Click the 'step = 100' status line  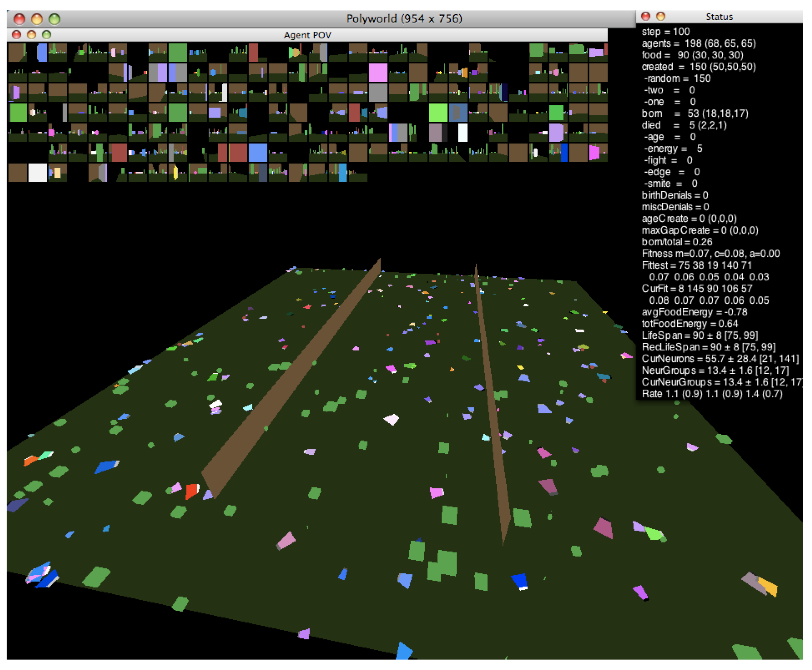pyautogui.click(x=666, y=32)
